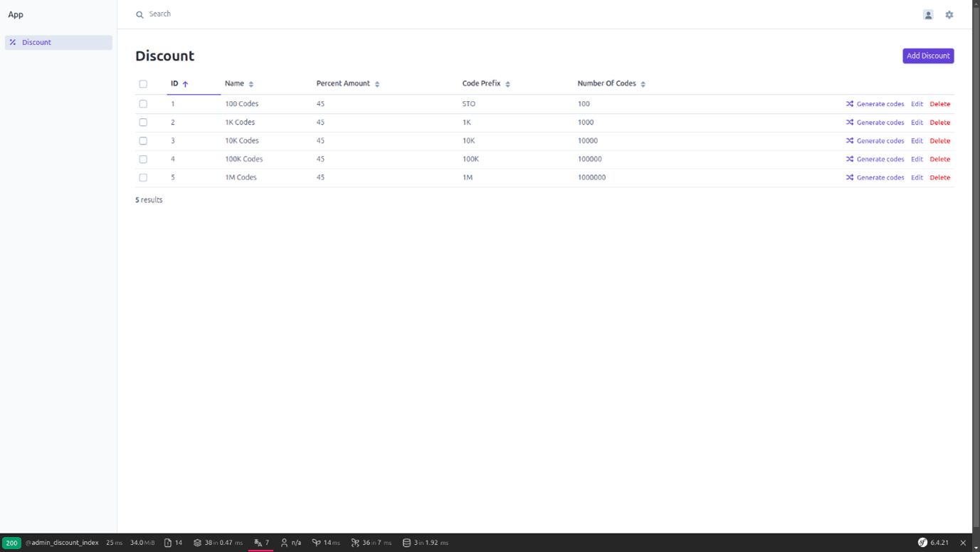980x552 pixels.
Task: Delete the 10K Codes discount
Action: pos(939,141)
